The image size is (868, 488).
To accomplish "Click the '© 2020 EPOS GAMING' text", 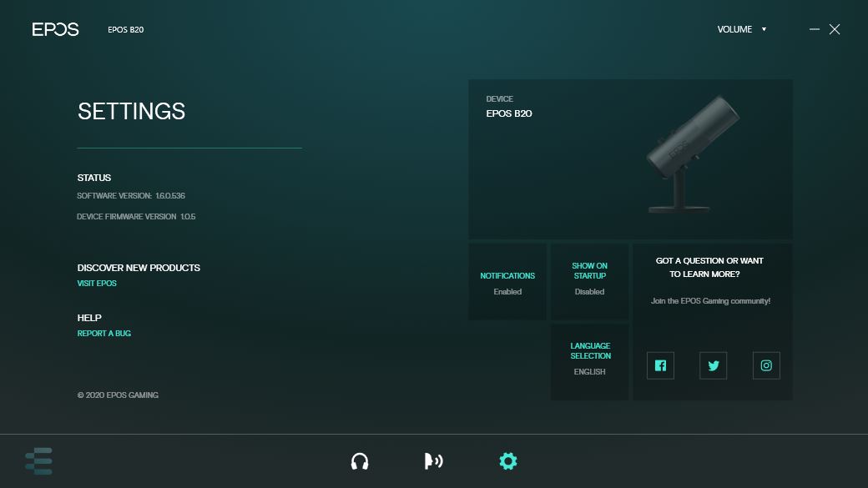I will pos(118,395).
